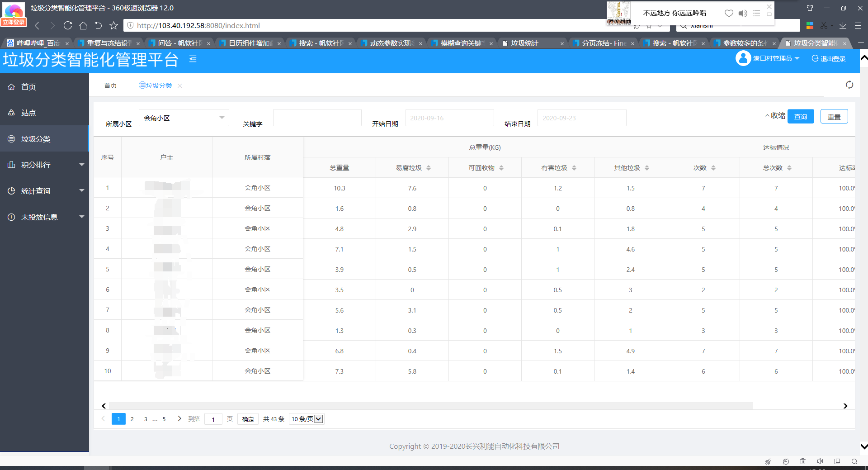Click the colorful extensions grid icon
This screenshot has width=868, height=470.
(810, 25)
